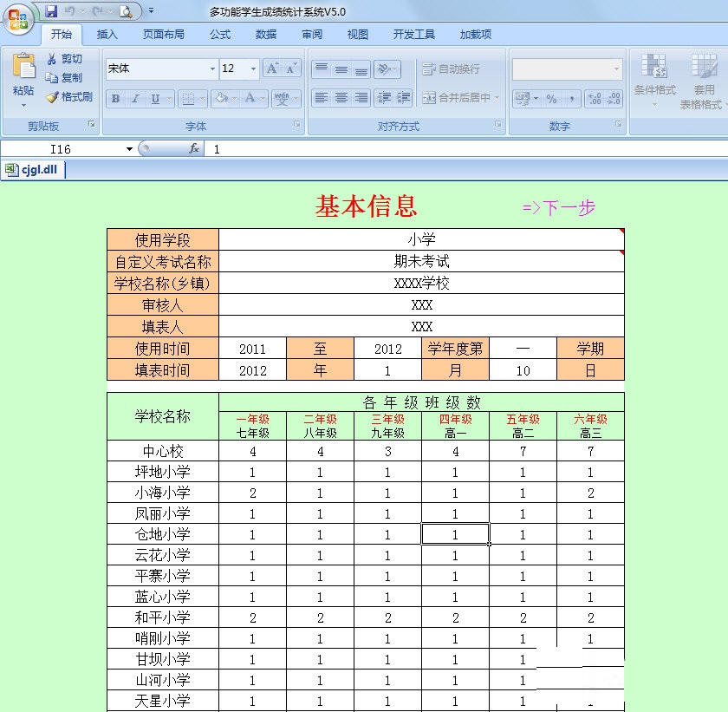Align text to top of cell
The width and height of the screenshot is (728, 712).
[x=322, y=69]
